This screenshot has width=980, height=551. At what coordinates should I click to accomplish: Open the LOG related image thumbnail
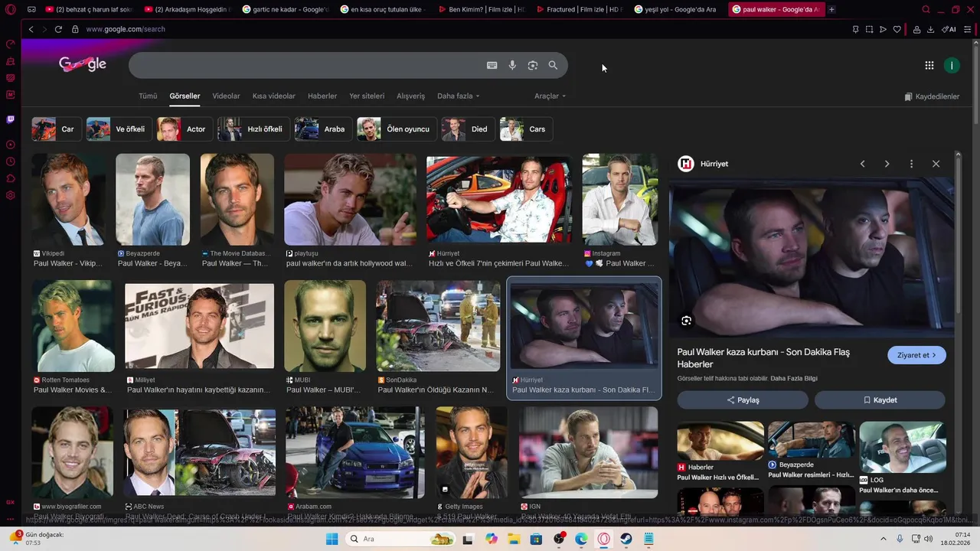pyautogui.click(x=903, y=447)
